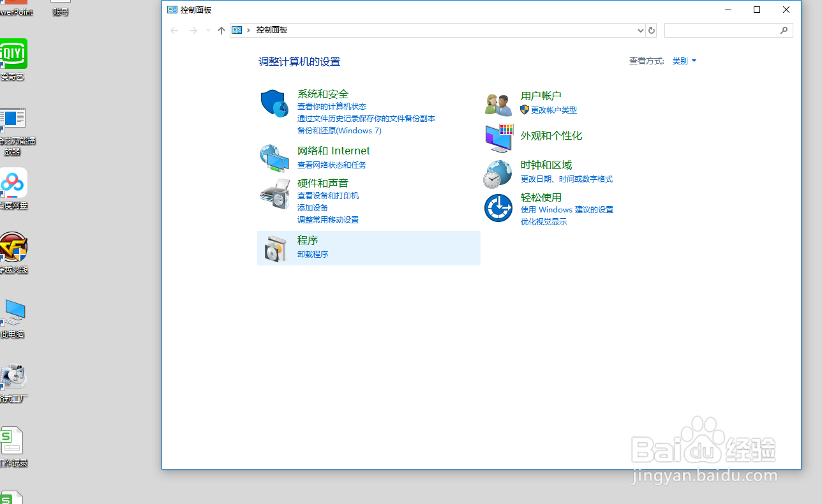This screenshot has width=822, height=504.
Task: Click the 外观和个性化 monitor icon
Action: coord(498,138)
